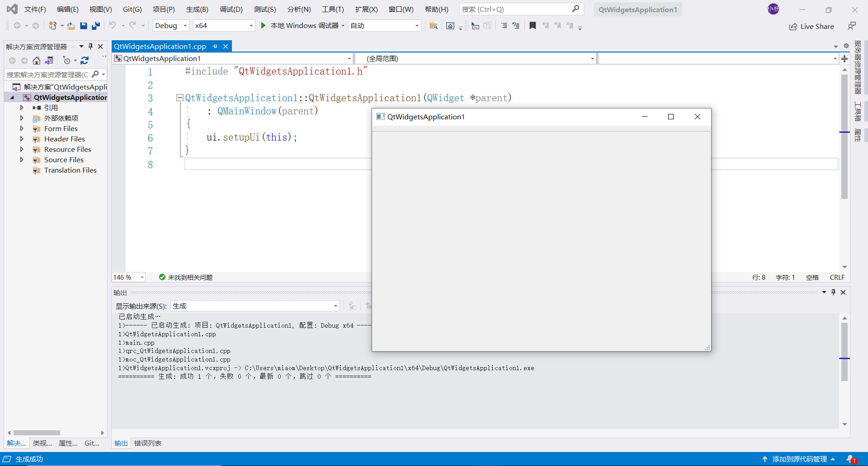Image resolution: width=868 pixels, height=466 pixels.
Task: Open the 自动 dropdown in toolbar
Action: coord(385,26)
